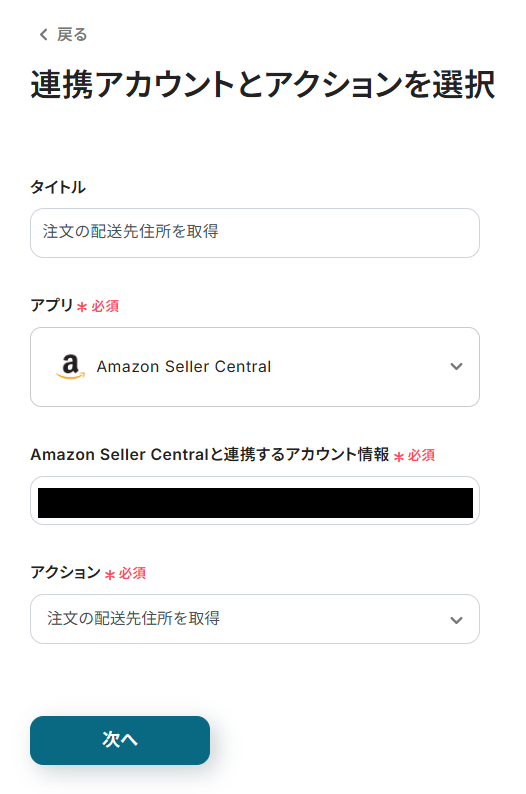526x794 pixels.
Task: Go back via the 戻る link
Action: click(x=64, y=34)
